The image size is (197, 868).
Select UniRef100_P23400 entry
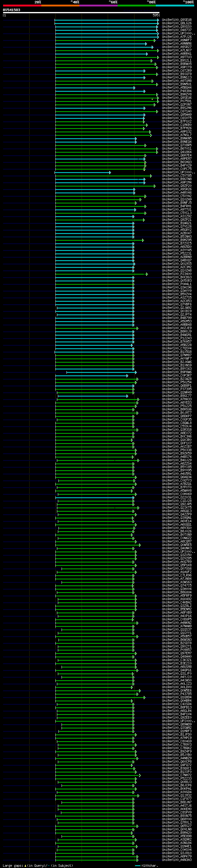tap(177, 274)
